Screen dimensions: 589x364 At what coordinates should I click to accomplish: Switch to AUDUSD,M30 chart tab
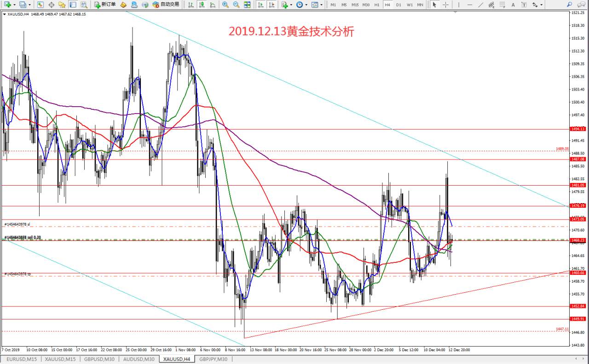pyautogui.click(x=138, y=359)
